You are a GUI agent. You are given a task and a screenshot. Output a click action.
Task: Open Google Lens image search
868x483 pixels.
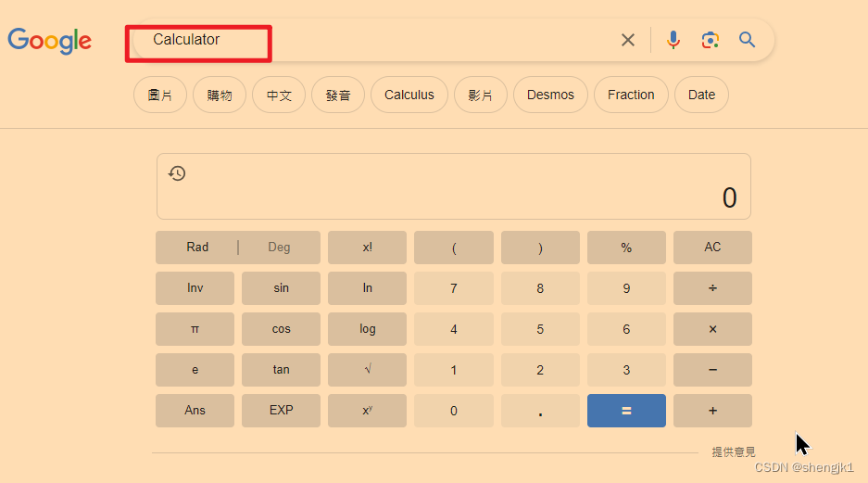click(x=711, y=40)
